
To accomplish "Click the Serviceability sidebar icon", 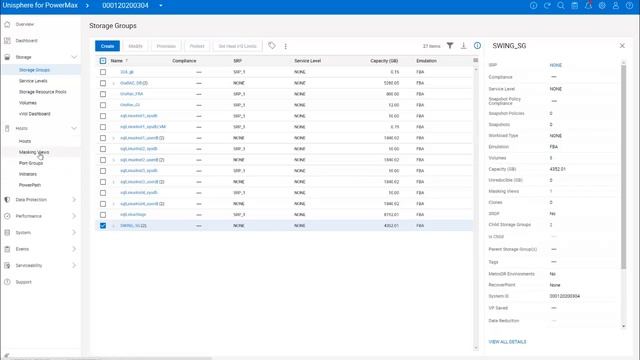I will point(7,265).
